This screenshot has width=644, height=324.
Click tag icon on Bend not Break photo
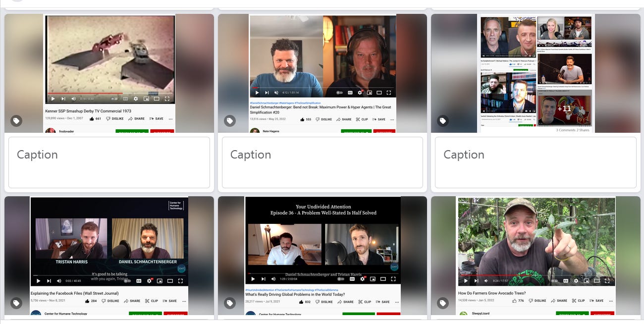[x=230, y=120]
